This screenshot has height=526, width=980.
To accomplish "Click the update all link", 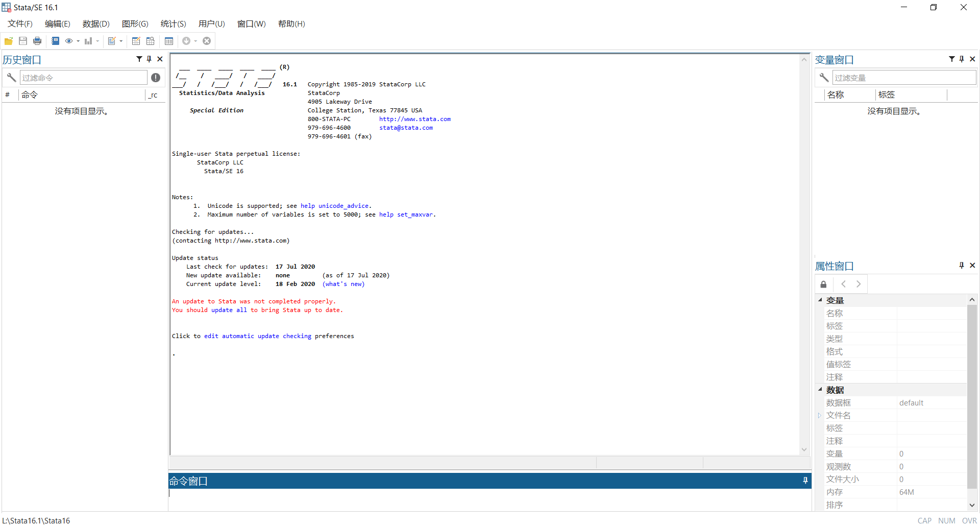I will click(x=229, y=310).
